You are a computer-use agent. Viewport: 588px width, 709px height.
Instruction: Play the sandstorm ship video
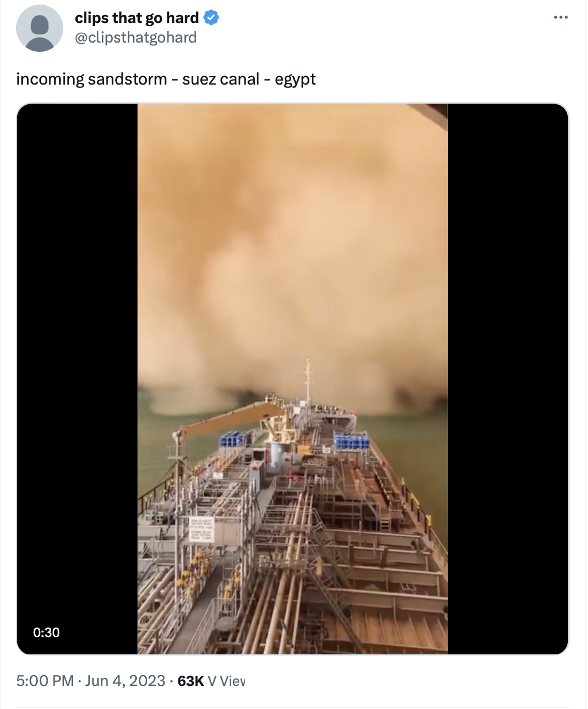coord(292,379)
